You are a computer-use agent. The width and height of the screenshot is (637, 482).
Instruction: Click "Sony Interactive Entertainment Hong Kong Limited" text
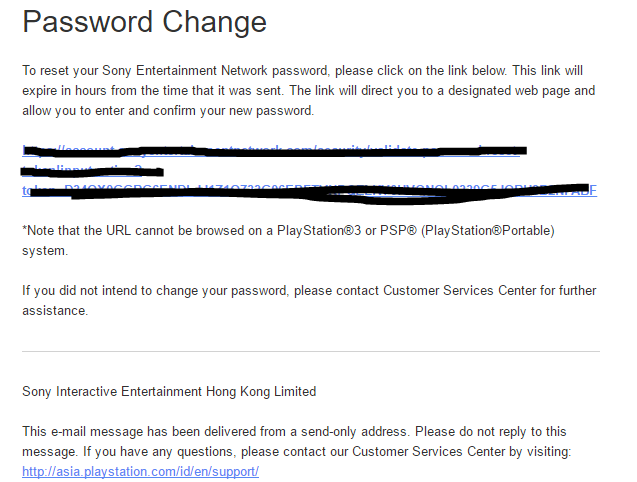tap(169, 391)
